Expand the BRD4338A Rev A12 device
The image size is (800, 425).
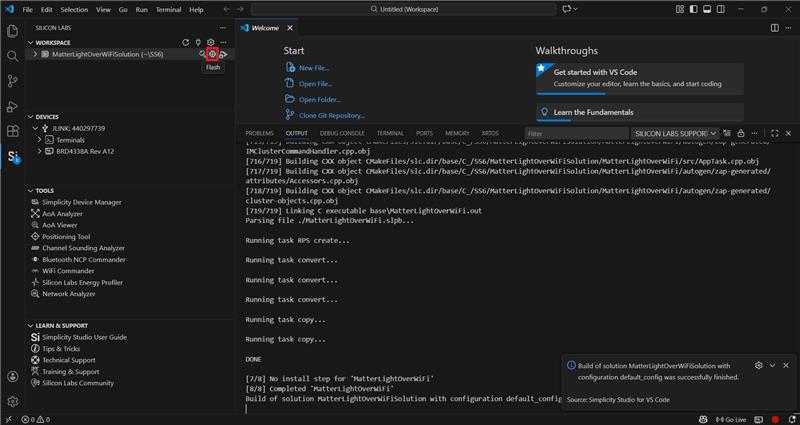pos(41,151)
